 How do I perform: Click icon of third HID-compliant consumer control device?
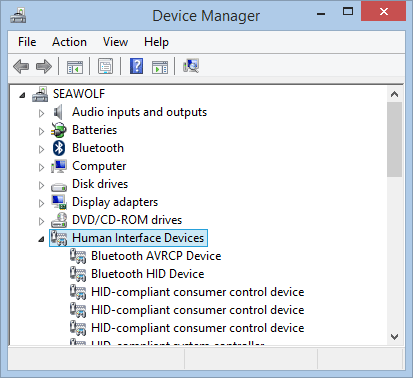click(x=78, y=328)
